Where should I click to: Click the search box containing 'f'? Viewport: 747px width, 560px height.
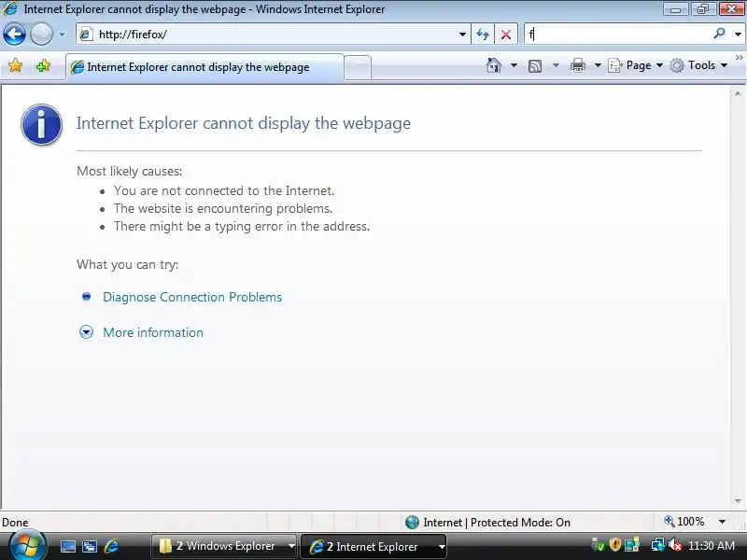pyautogui.click(x=617, y=35)
